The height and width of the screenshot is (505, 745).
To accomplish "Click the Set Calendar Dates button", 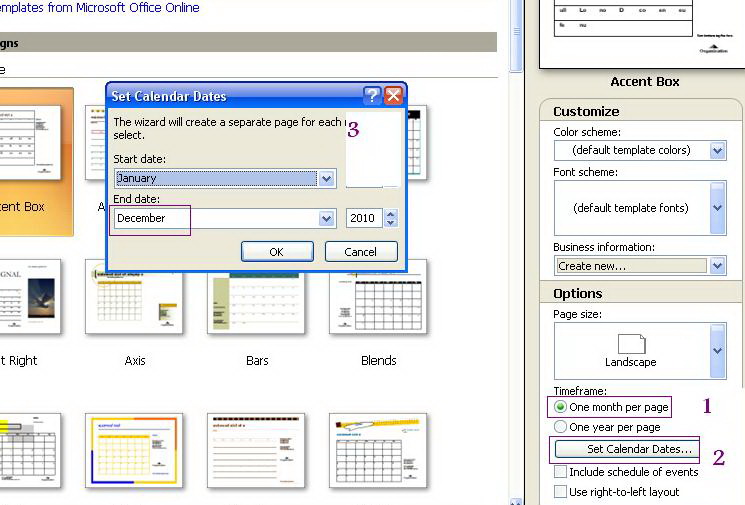I will tap(626, 450).
